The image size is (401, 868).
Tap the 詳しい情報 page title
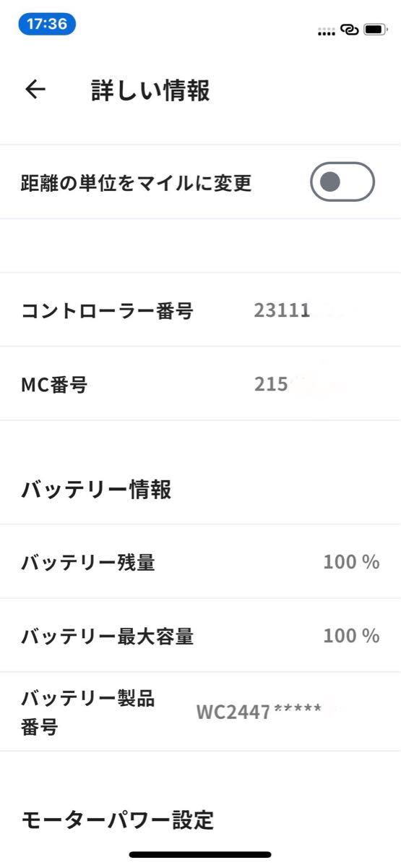(x=150, y=90)
